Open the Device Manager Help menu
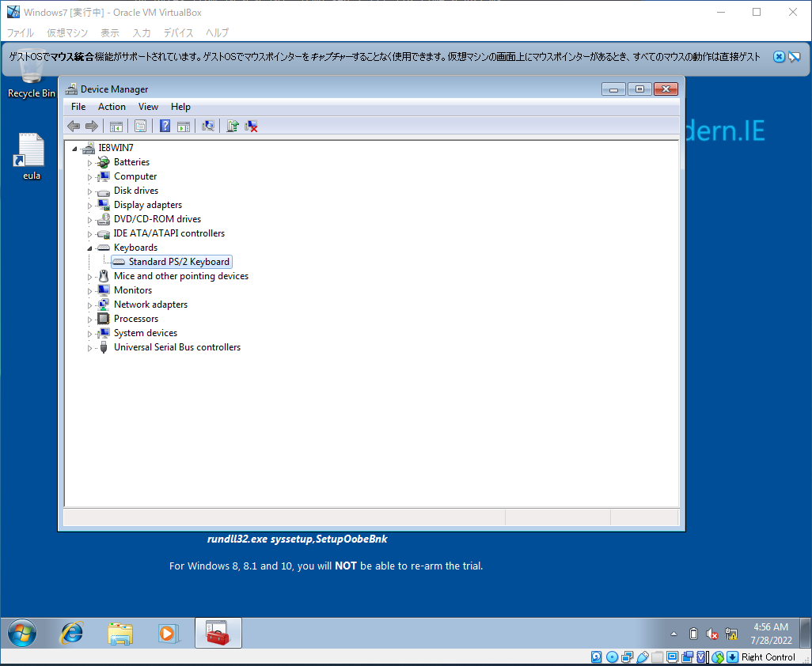Viewport: 812px width, 666px height. [180, 107]
